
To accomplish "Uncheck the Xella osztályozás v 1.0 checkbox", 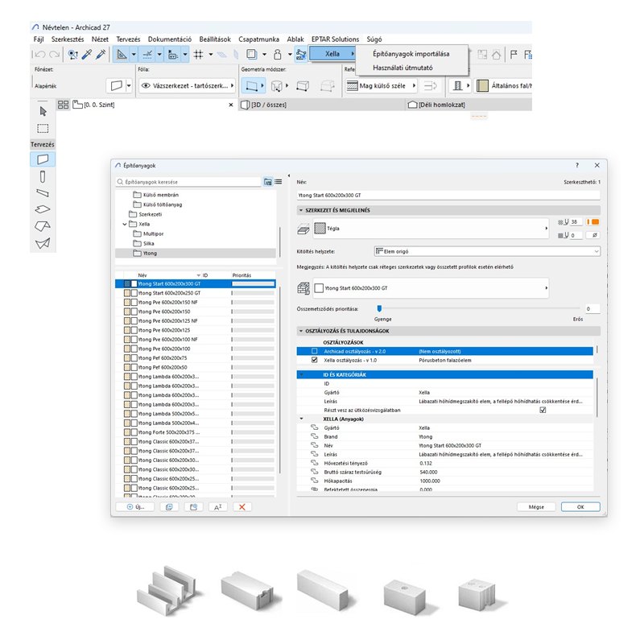I will (x=315, y=360).
